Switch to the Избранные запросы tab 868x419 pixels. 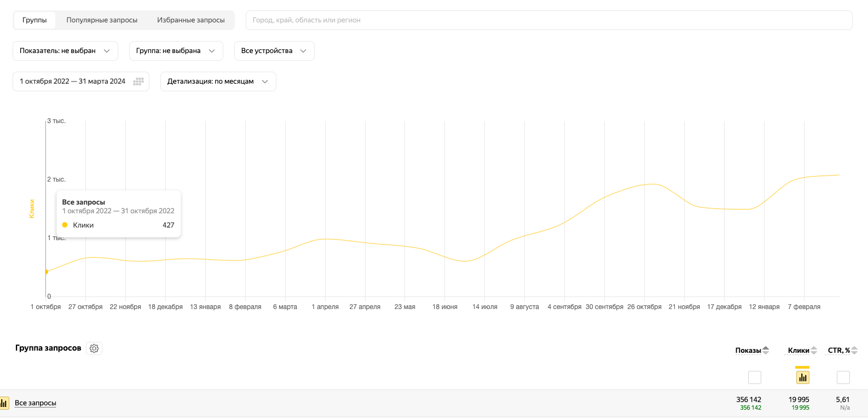[190, 20]
